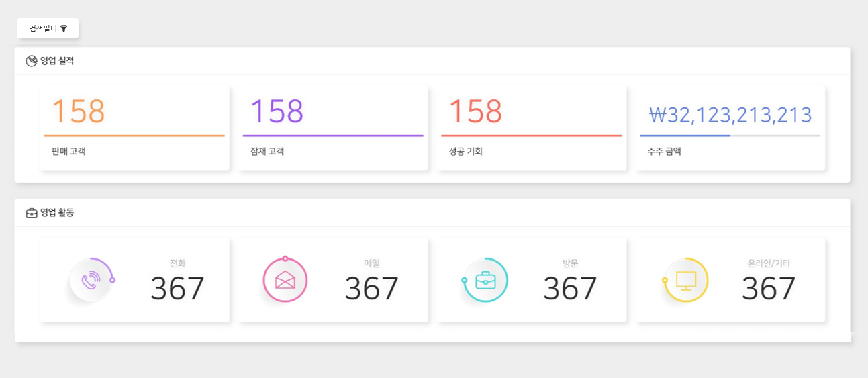The image size is (868, 378).
Task: Select the purple phone call icon
Action: click(91, 280)
